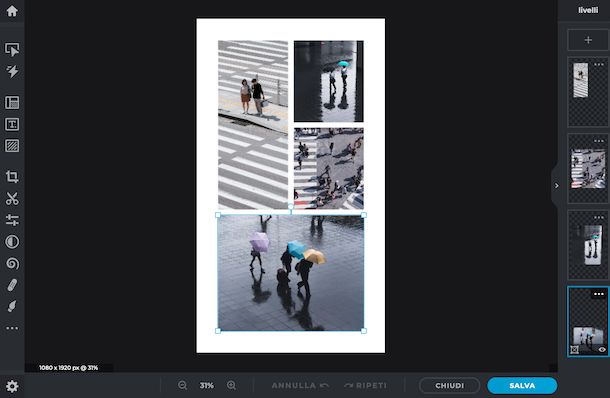Click the SALVA button
The image size is (610, 398).
click(522, 386)
